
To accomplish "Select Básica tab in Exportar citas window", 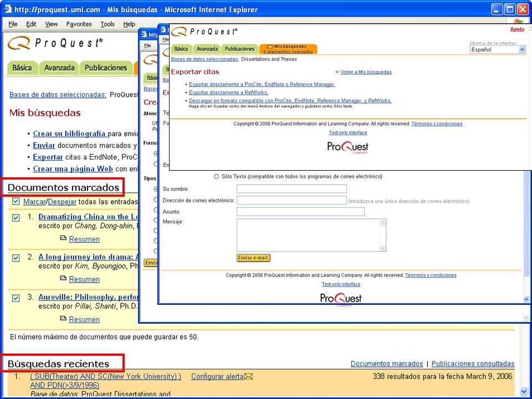I will point(181,49).
